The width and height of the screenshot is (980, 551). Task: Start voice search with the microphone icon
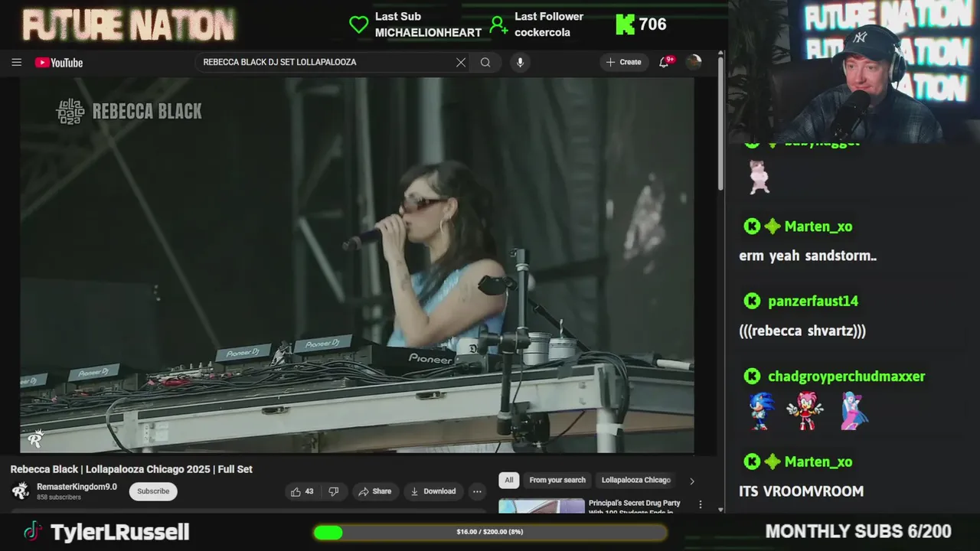(520, 63)
